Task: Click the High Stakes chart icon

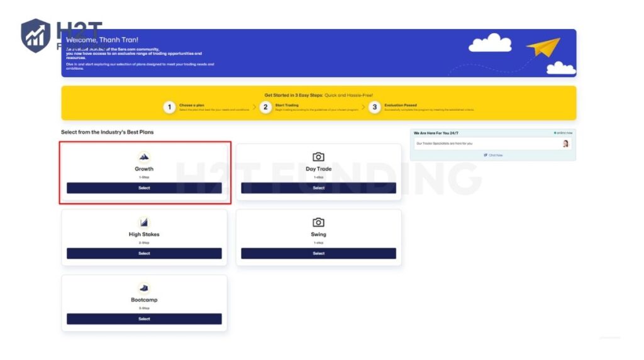Action: pyautogui.click(x=144, y=222)
